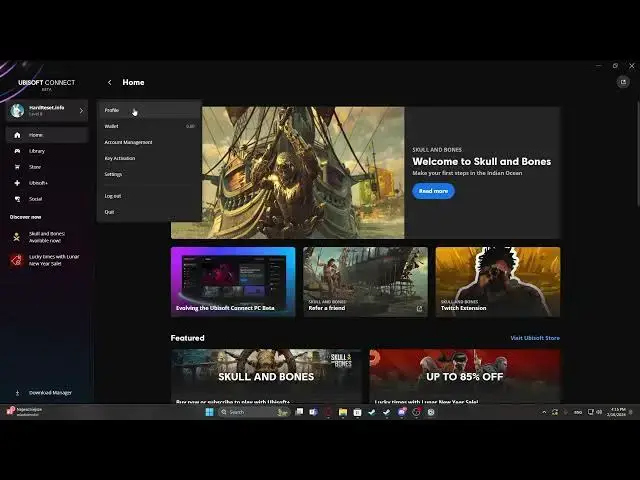Open the featured SKULL AND BONES banner

[x=266, y=376]
